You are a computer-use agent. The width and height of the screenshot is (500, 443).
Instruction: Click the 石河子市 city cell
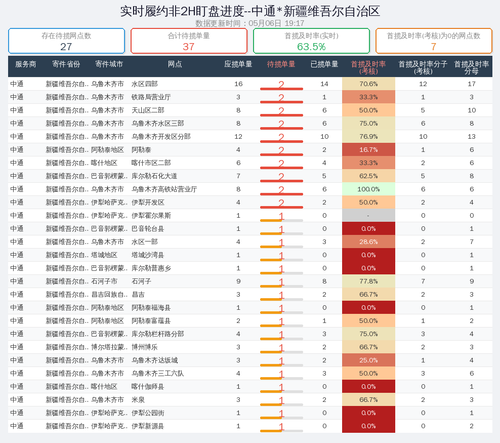(104, 281)
